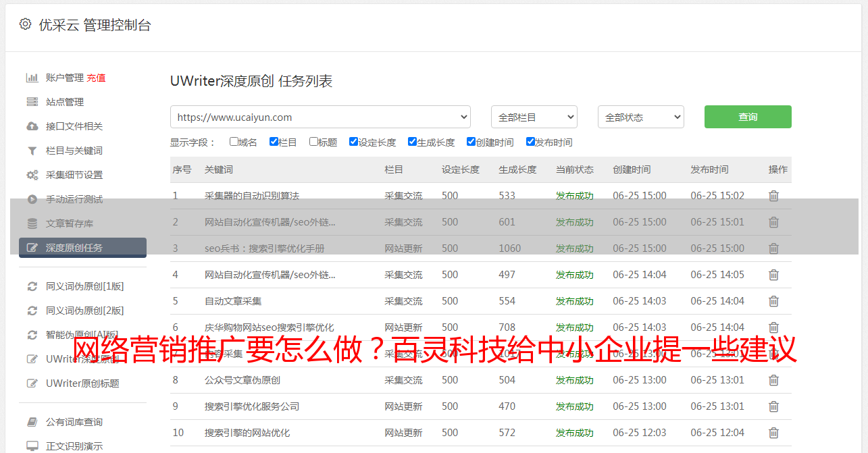This screenshot has width=868, height=453.
Task: Click keyword 自动文章采集
Action: click(233, 301)
